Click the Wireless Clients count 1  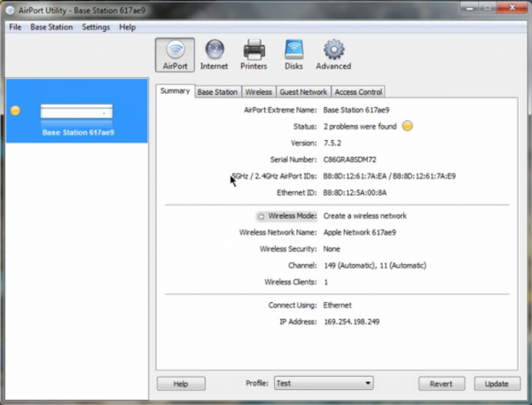click(325, 282)
